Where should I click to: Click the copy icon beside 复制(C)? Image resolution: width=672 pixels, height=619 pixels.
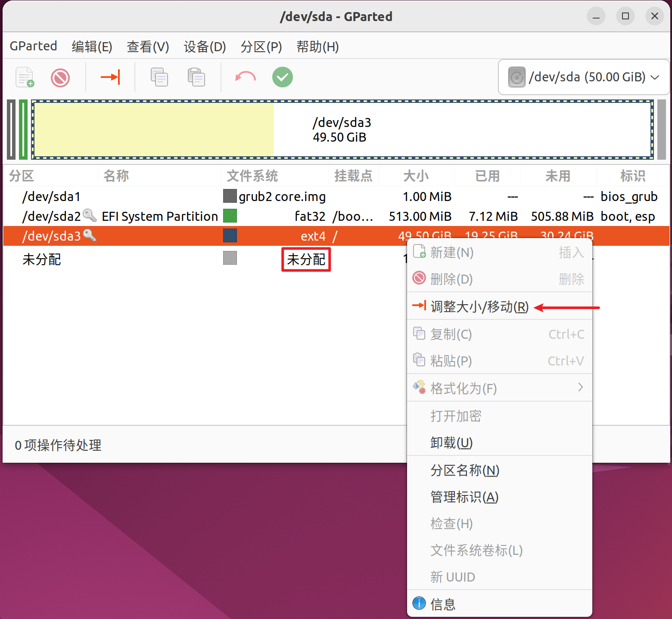click(x=419, y=333)
